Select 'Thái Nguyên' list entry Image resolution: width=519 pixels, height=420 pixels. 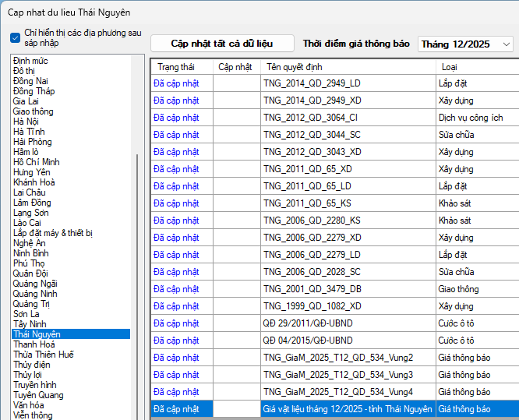(37, 334)
